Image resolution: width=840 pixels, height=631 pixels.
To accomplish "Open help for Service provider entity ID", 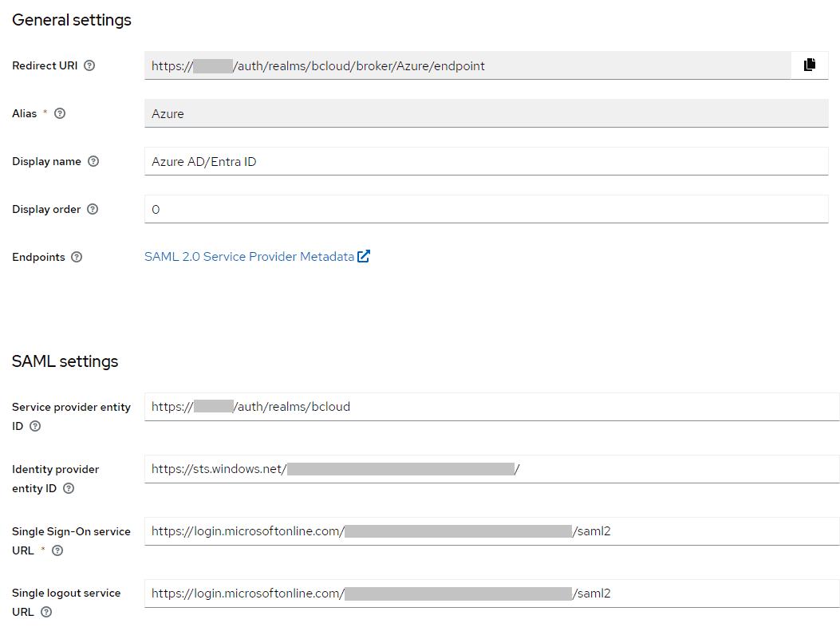I will point(35,426).
